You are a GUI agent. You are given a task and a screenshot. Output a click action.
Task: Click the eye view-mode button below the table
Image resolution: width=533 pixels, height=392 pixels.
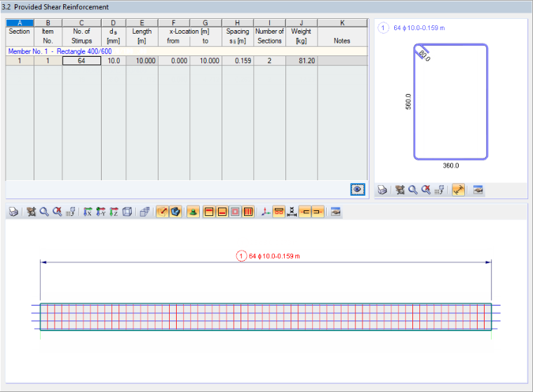(x=357, y=189)
